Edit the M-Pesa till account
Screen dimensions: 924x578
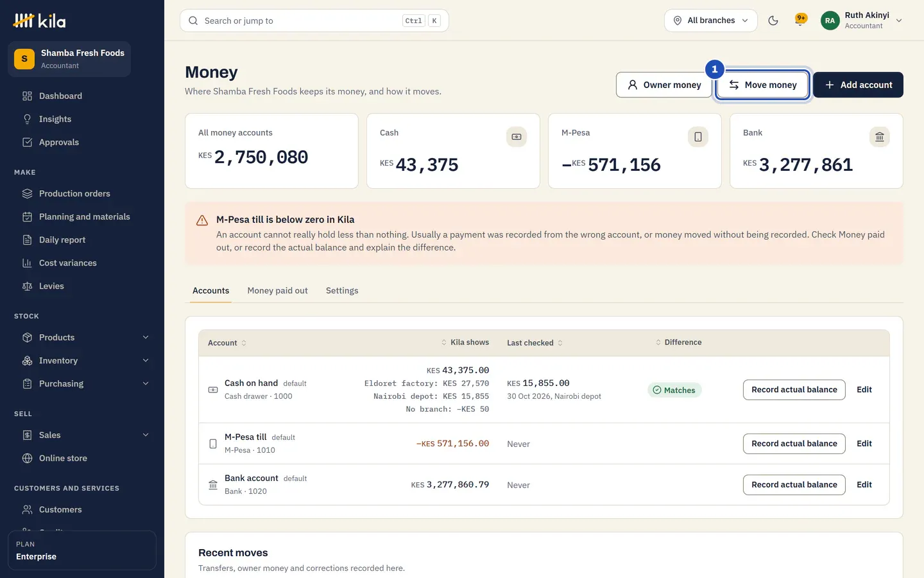tap(864, 444)
